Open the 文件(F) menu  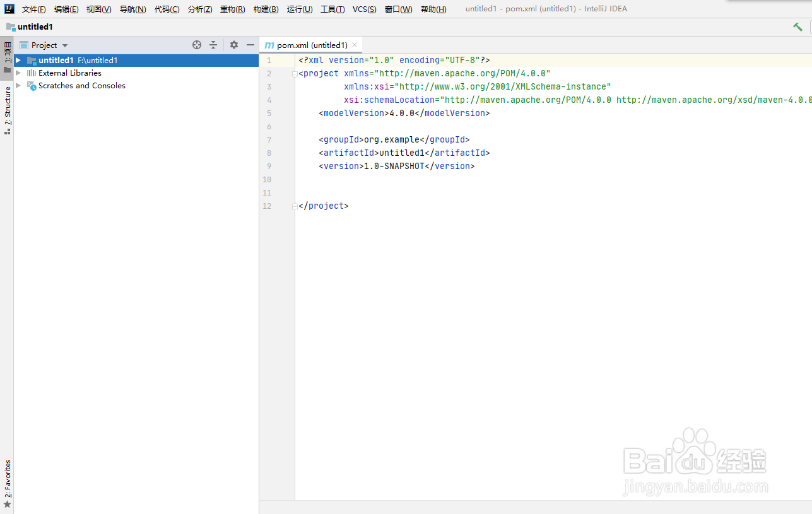(x=34, y=9)
